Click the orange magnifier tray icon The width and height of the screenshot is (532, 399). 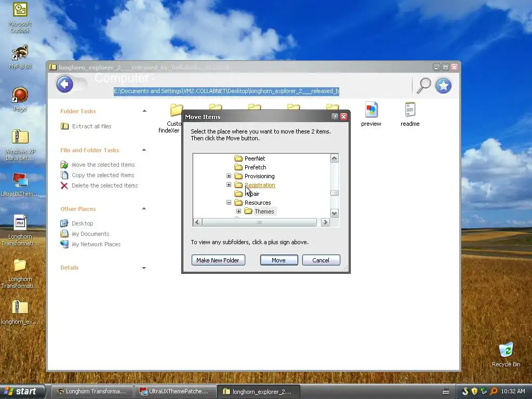(494, 391)
